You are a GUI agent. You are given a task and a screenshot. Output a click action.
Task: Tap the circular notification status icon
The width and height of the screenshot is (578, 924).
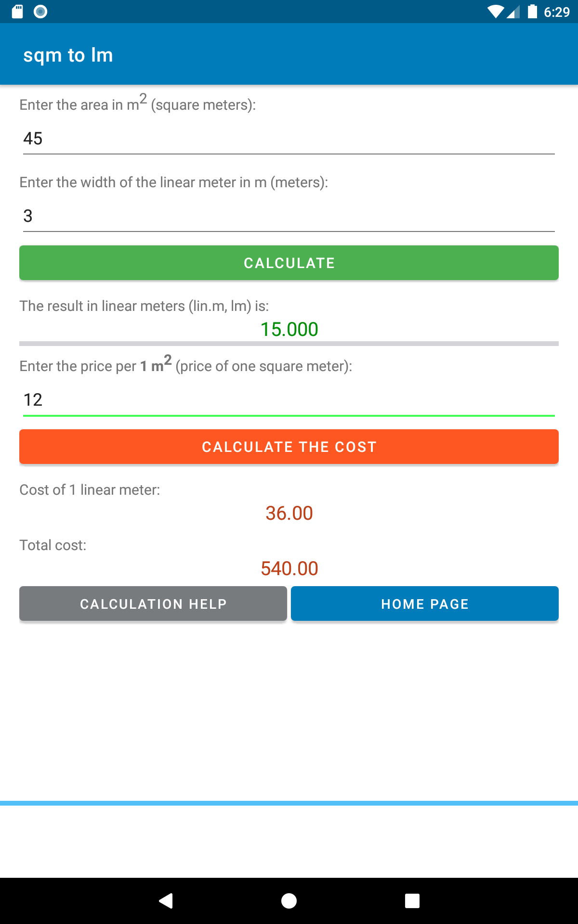40,12
